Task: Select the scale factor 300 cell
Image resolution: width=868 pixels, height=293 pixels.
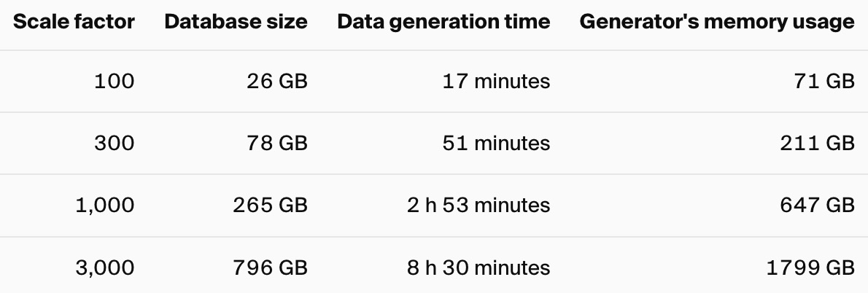Action: tap(114, 143)
